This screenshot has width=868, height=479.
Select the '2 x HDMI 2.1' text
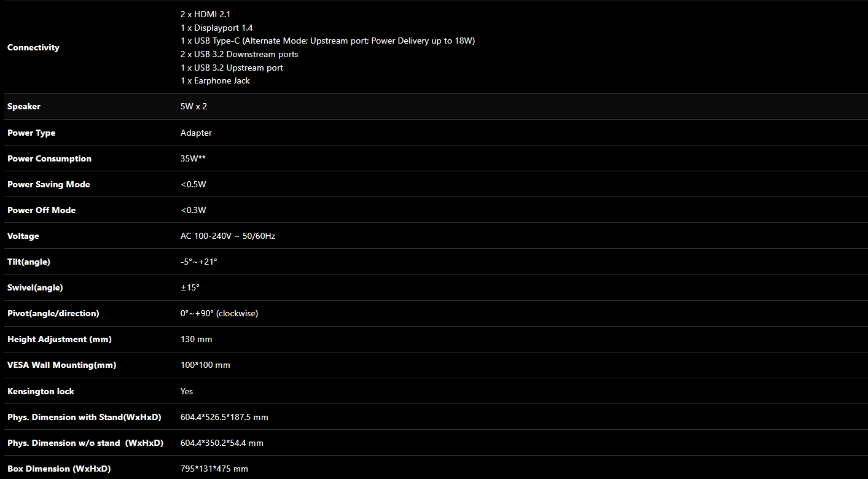click(205, 14)
